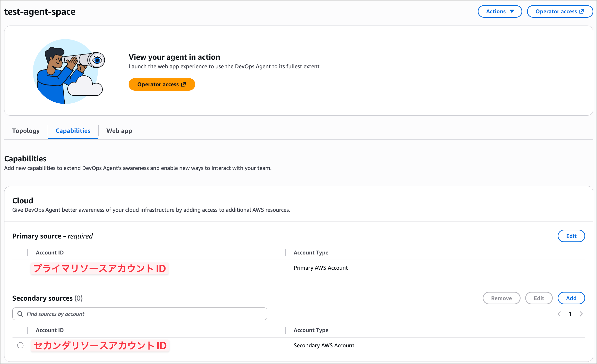Click the Actions dropdown arrow icon

pyautogui.click(x=512, y=12)
